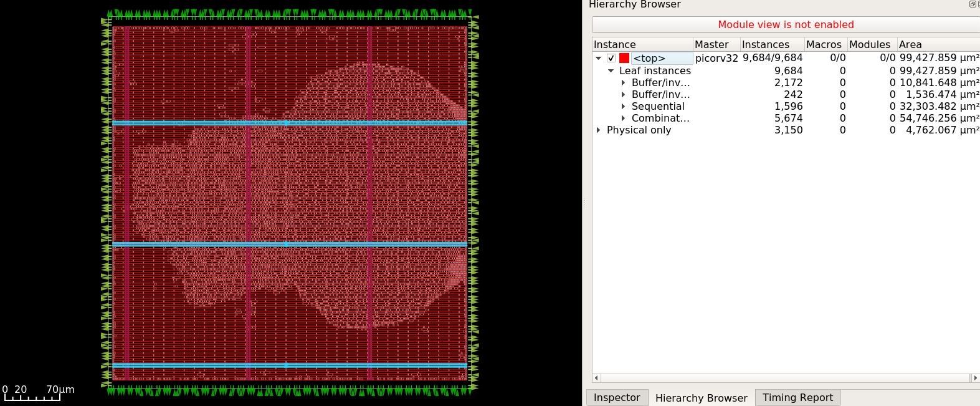Viewport: 980px width, 406px height.
Task: Sort by the Master column header
Action: [716, 44]
